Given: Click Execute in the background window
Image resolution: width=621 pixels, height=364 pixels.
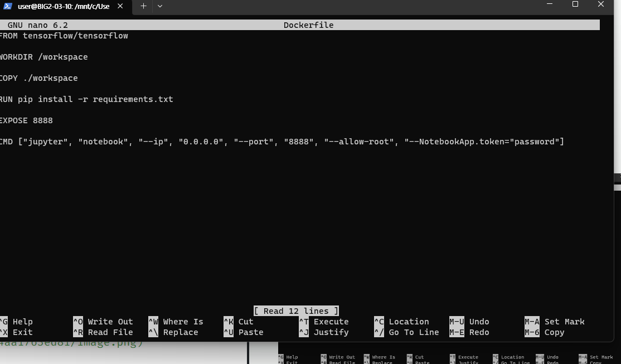Looking at the screenshot, I should click(464, 357).
